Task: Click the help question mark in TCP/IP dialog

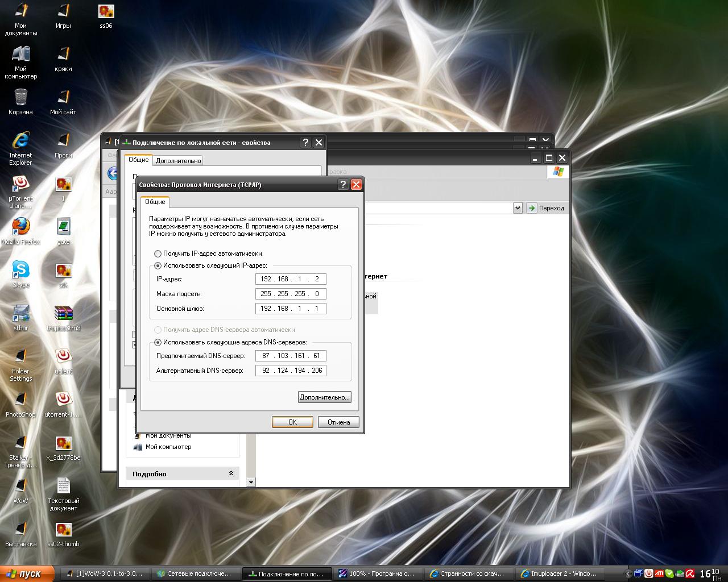Action: tap(342, 185)
